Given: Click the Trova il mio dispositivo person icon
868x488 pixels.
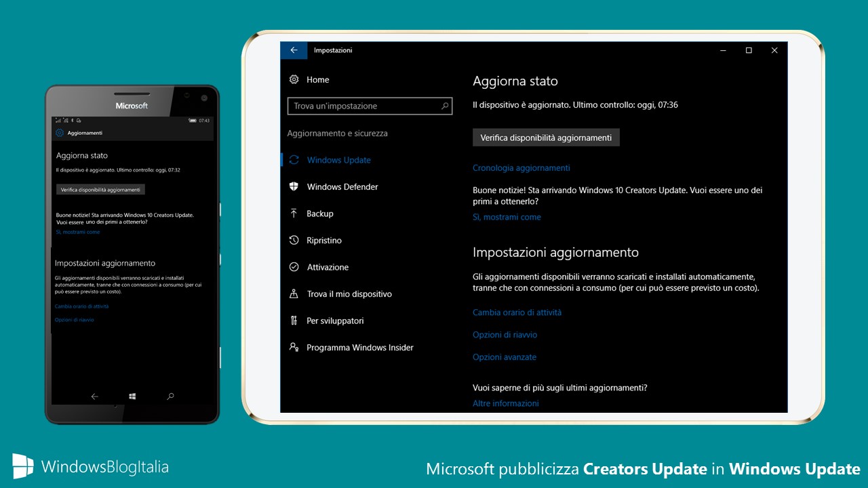Looking at the screenshot, I should 294,293.
